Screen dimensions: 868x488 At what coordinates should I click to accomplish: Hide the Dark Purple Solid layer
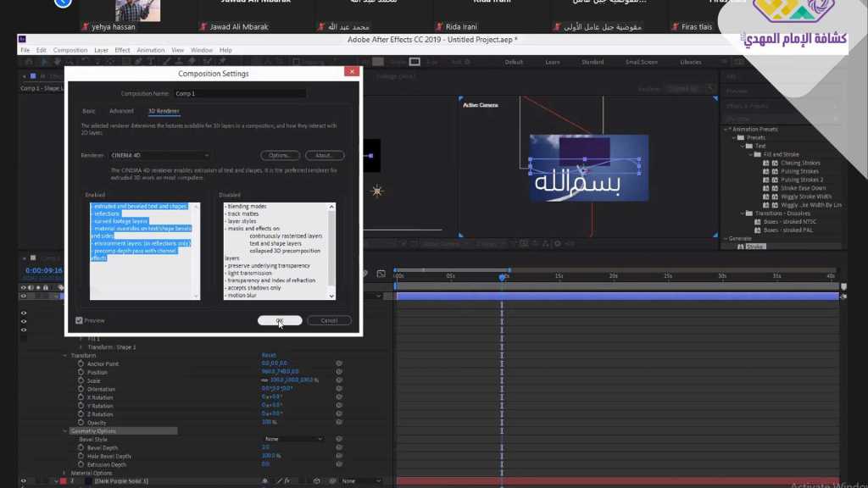click(24, 481)
